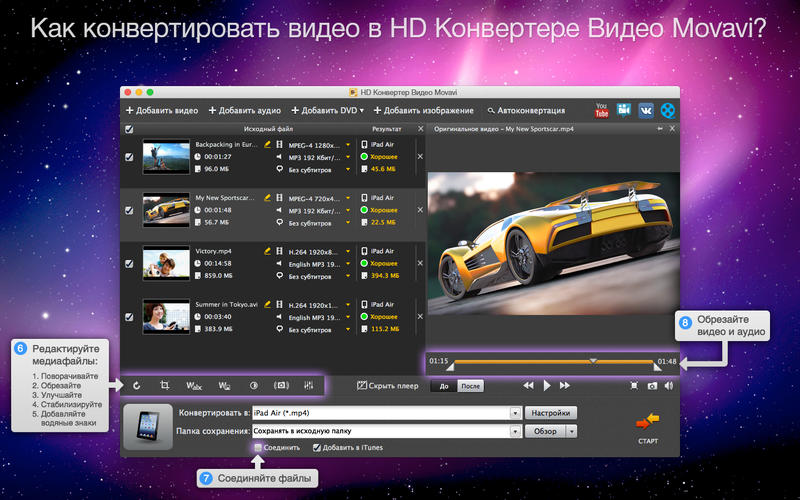Screen dimensions: 800x500
Task: Open MPEG-4 1280x video format dropdown
Action: 348,145
